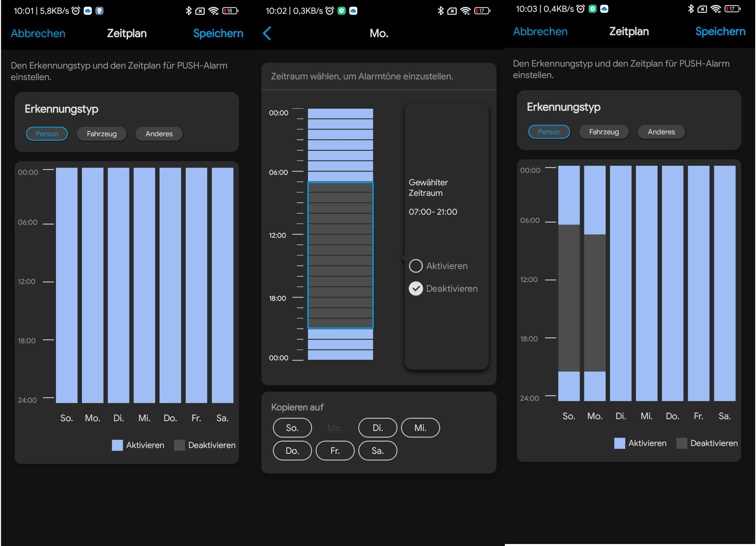Tap the blue cloud icon in the left status bar
The width and height of the screenshot is (756, 546).
pos(88,11)
